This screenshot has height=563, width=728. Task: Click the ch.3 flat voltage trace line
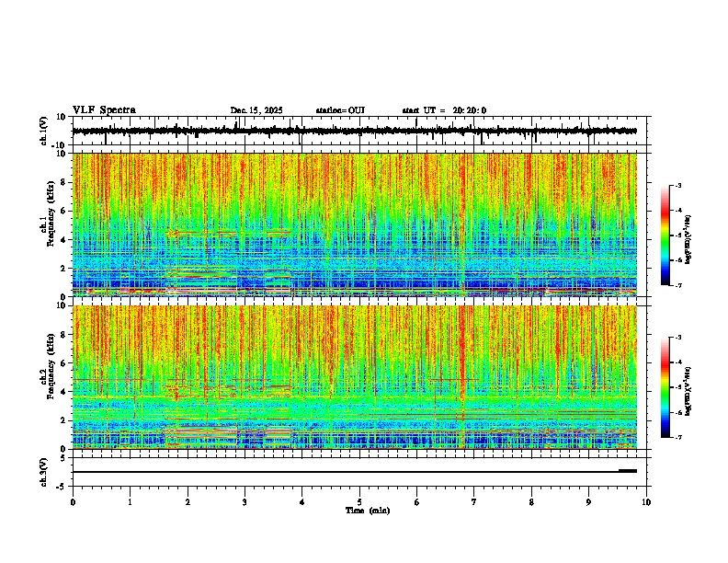point(354,472)
